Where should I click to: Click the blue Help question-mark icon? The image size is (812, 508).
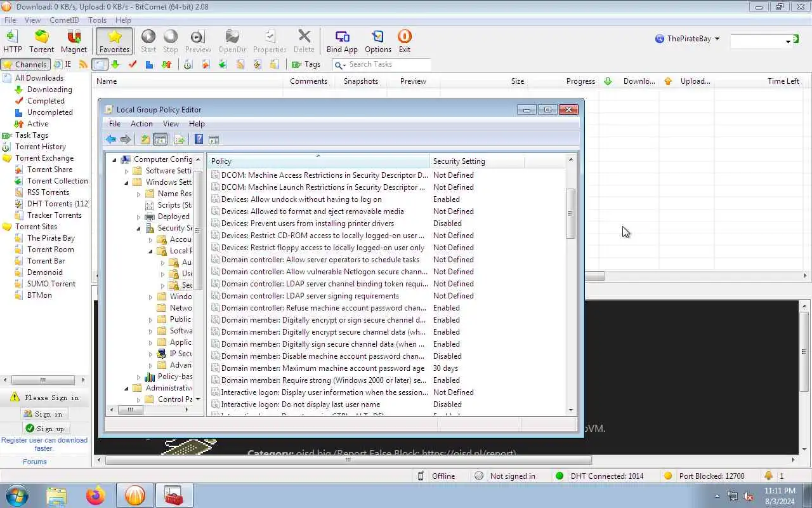click(199, 140)
